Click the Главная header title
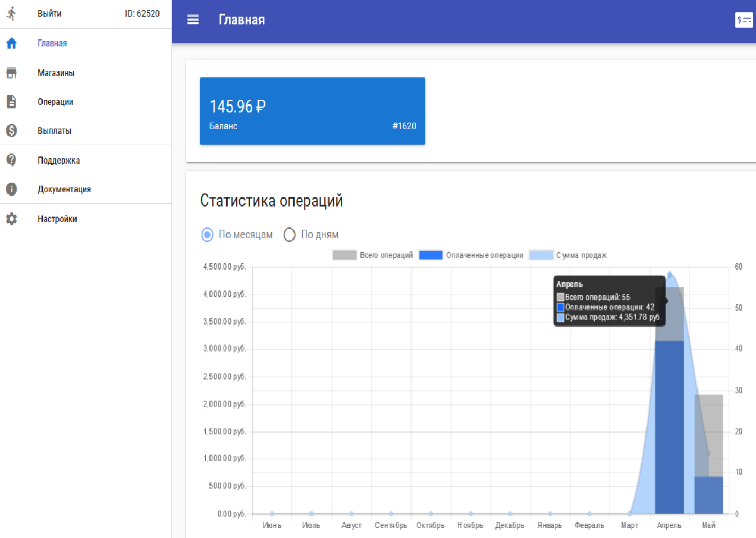This screenshot has height=538, width=756. point(242,20)
